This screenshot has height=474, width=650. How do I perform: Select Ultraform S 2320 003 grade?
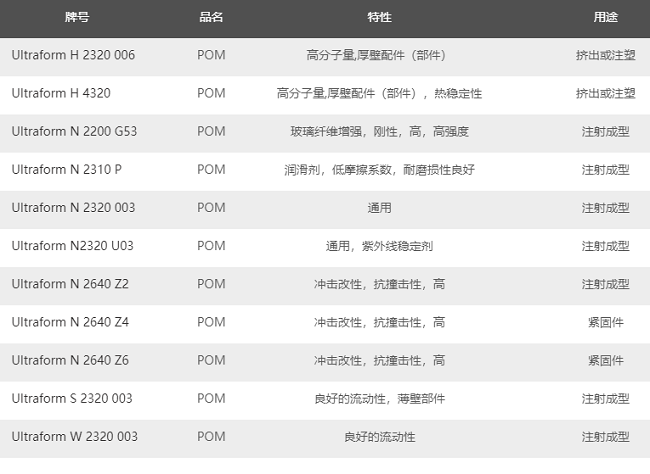point(72,398)
